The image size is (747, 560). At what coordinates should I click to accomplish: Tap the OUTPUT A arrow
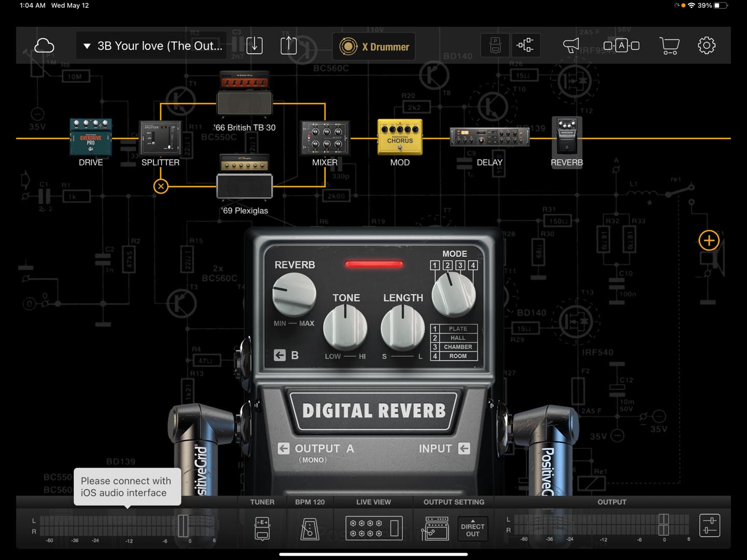tap(284, 449)
